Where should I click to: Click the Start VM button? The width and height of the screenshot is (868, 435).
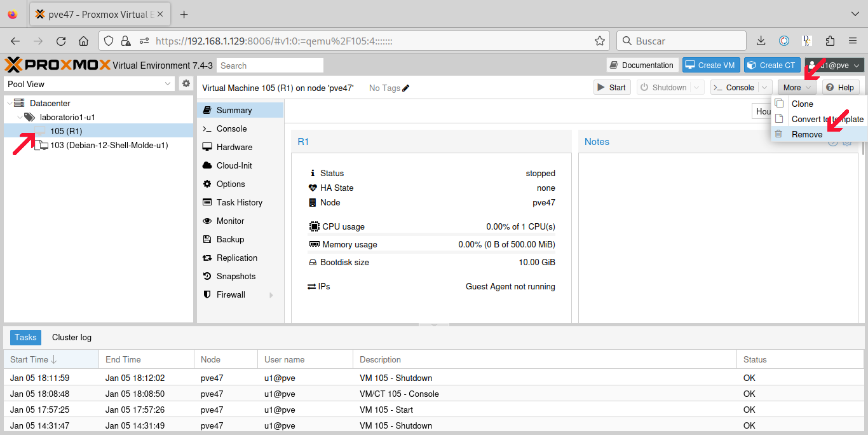[x=611, y=88]
